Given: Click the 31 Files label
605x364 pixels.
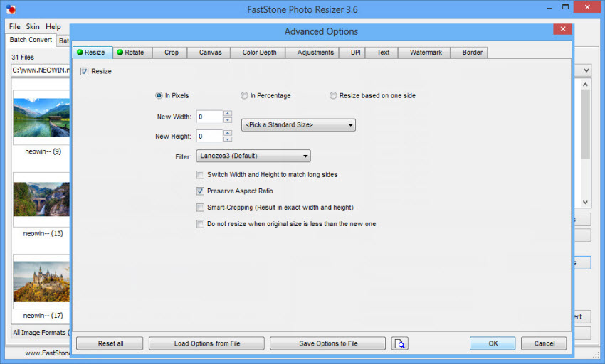Looking at the screenshot, I should click(23, 57).
